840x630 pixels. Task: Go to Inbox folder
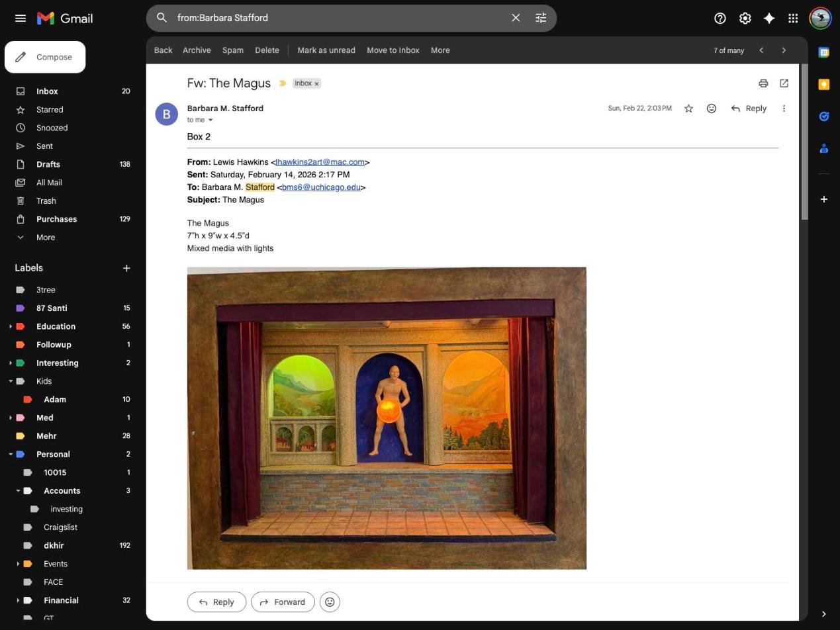[47, 91]
